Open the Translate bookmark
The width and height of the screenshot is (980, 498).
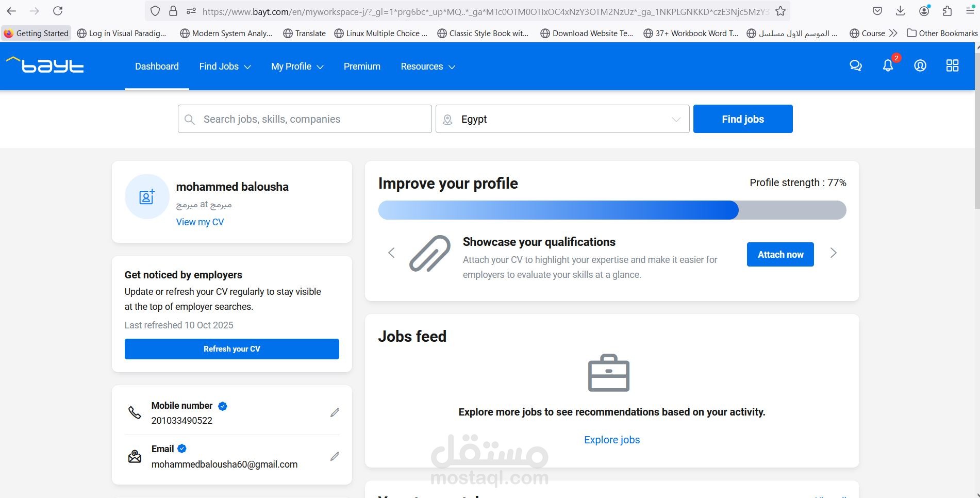coord(305,33)
